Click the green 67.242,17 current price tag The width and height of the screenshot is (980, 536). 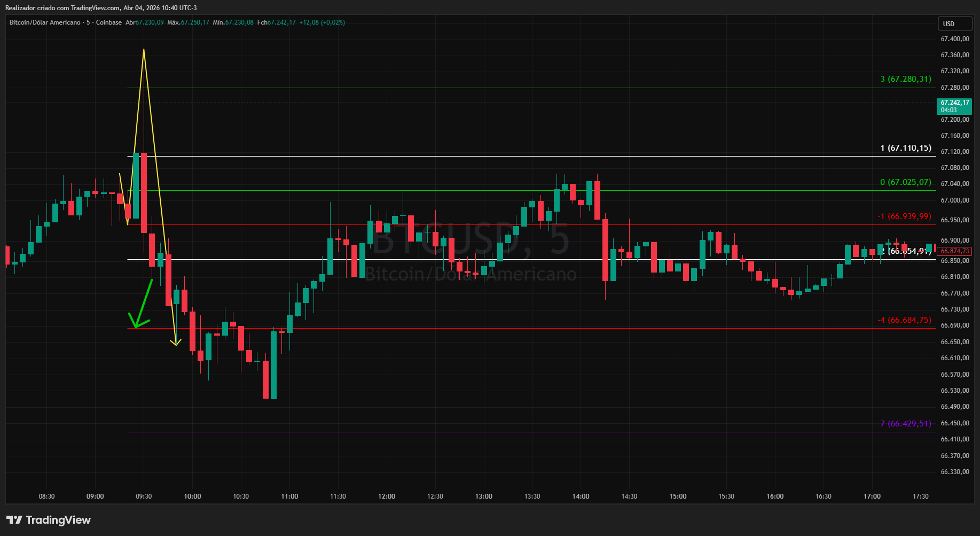tap(954, 106)
